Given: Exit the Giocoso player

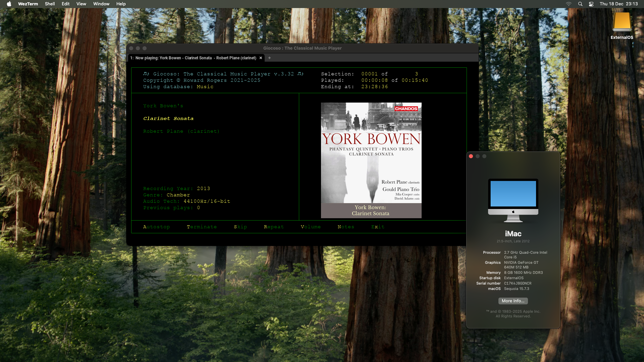Looking at the screenshot, I should point(378,227).
